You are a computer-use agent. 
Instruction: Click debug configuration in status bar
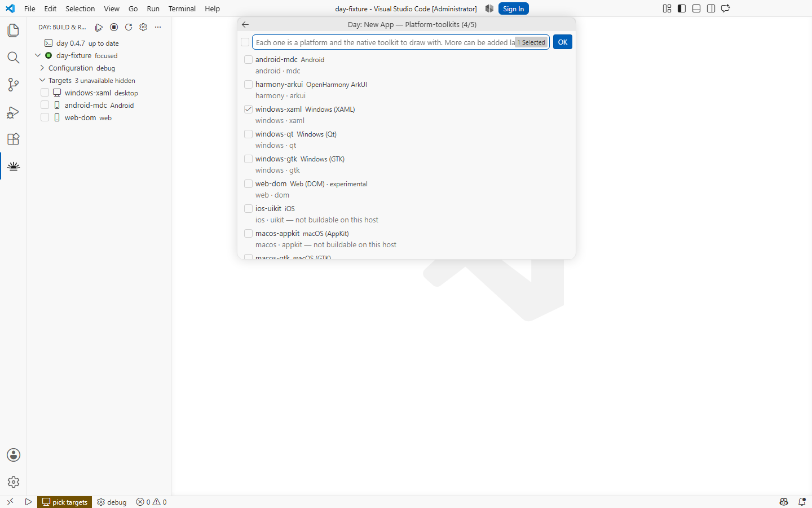[112, 502]
